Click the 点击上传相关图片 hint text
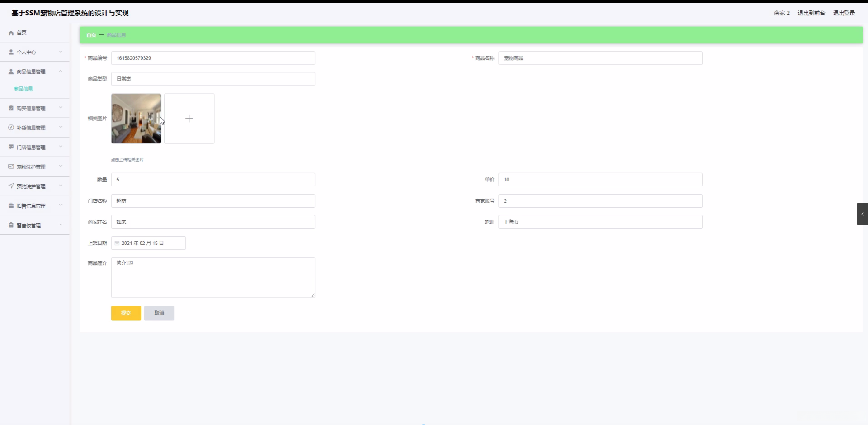The height and width of the screenshot is (425, 868). point(127,160)
